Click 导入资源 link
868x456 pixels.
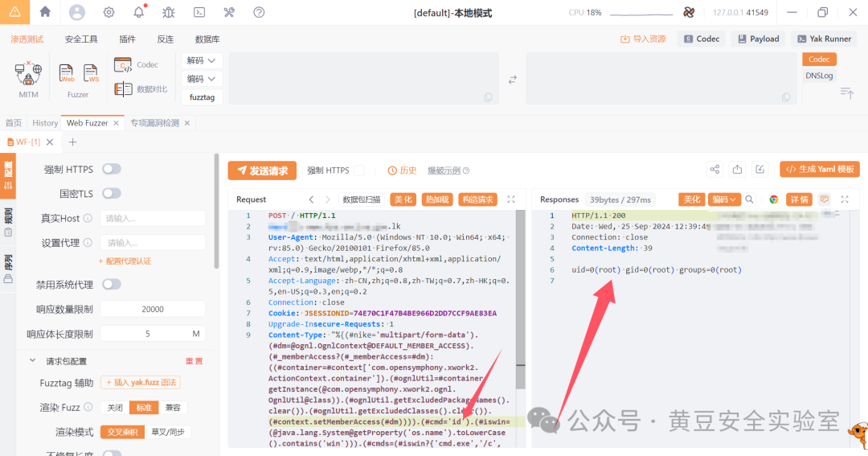[x=643, y=39]
